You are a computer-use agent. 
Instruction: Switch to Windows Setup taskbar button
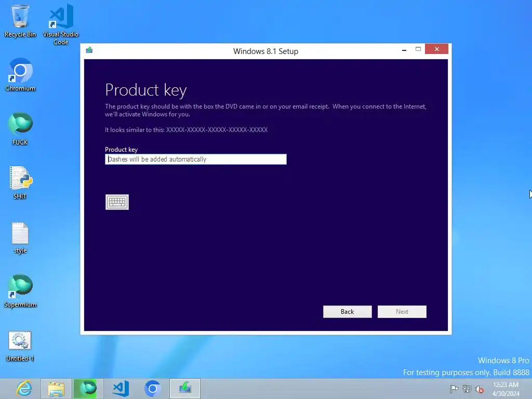185,389
